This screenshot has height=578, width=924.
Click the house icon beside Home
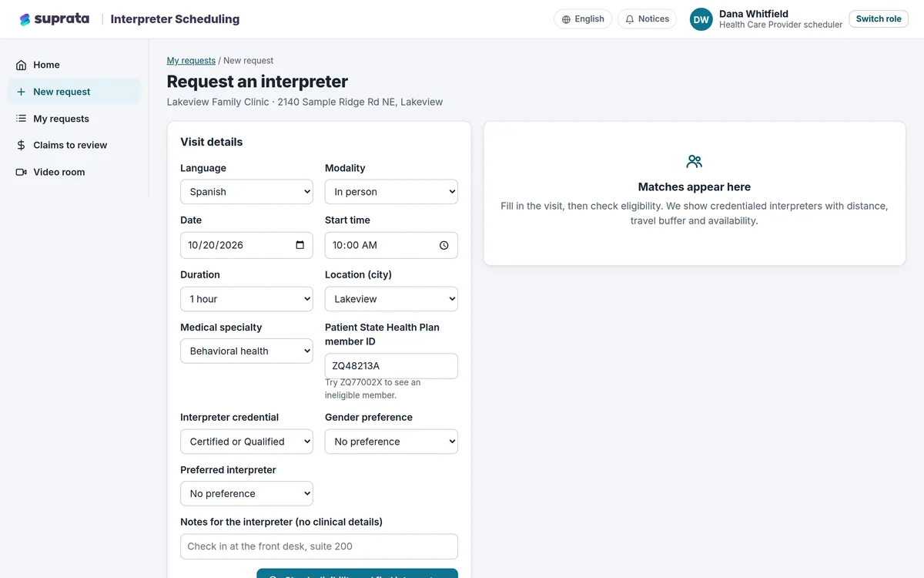coord(22,66)
